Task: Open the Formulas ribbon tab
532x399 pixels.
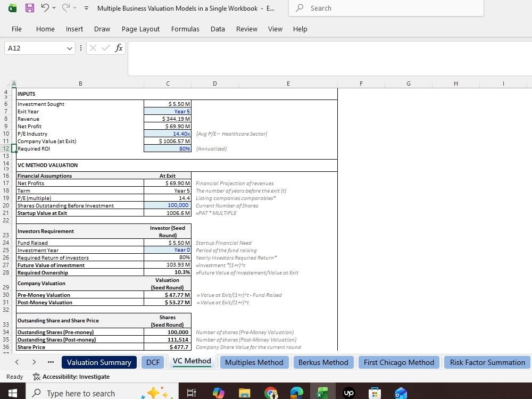Action: pyautogui.click(x=185, y=29)
